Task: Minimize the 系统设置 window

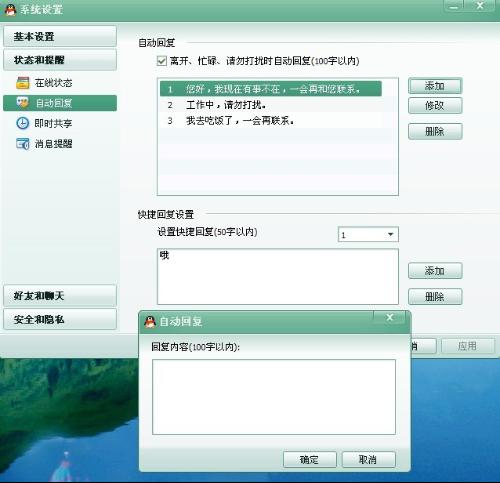Action: coord(454,6)
